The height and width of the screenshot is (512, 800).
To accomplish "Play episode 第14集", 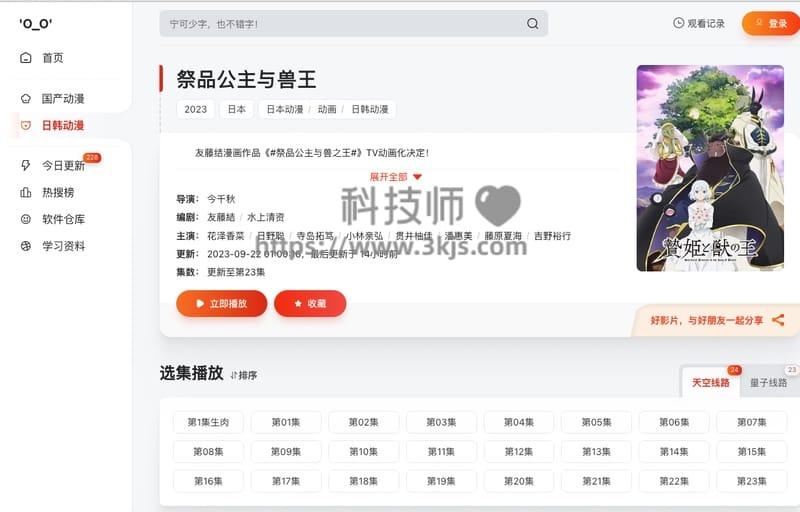I will pos(674,452).
